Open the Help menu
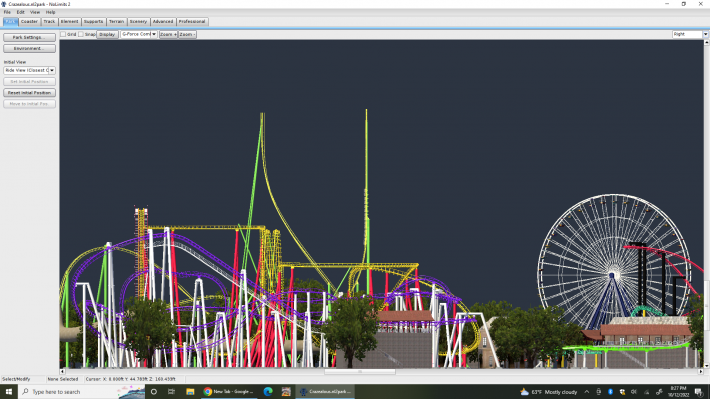 (x=50, y=12)
